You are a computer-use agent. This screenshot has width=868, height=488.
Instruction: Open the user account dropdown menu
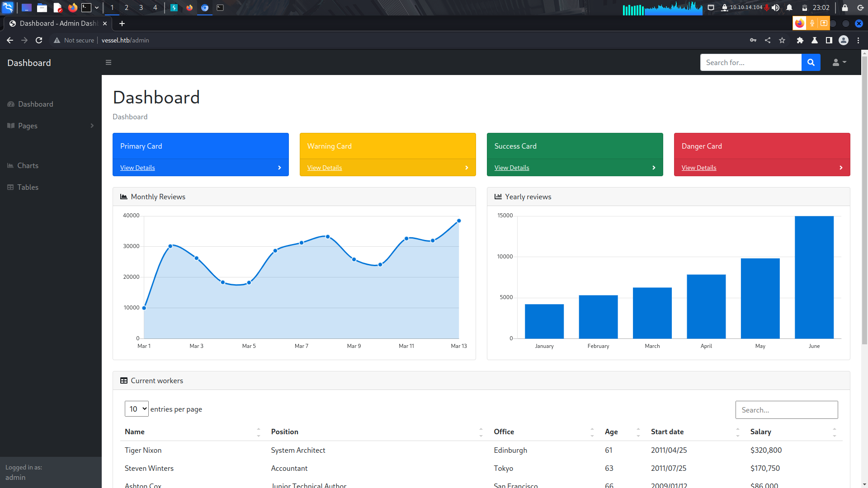coord(839,62)
